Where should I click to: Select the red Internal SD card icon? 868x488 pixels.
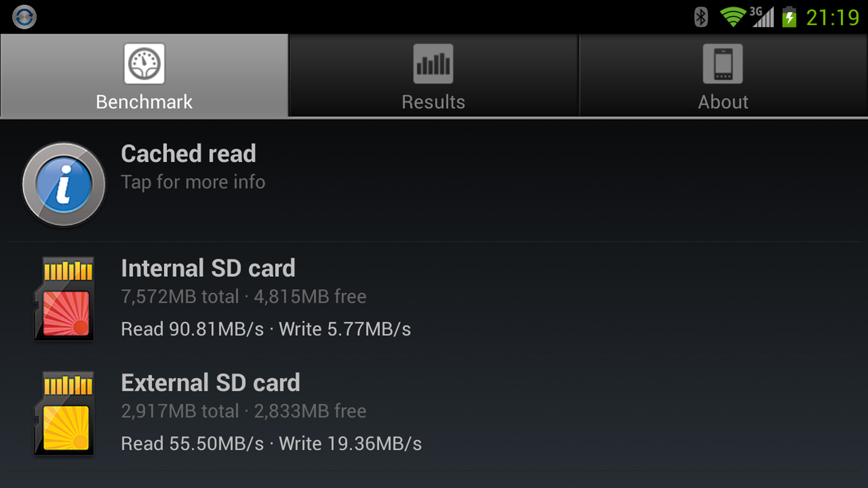[64, 299]
